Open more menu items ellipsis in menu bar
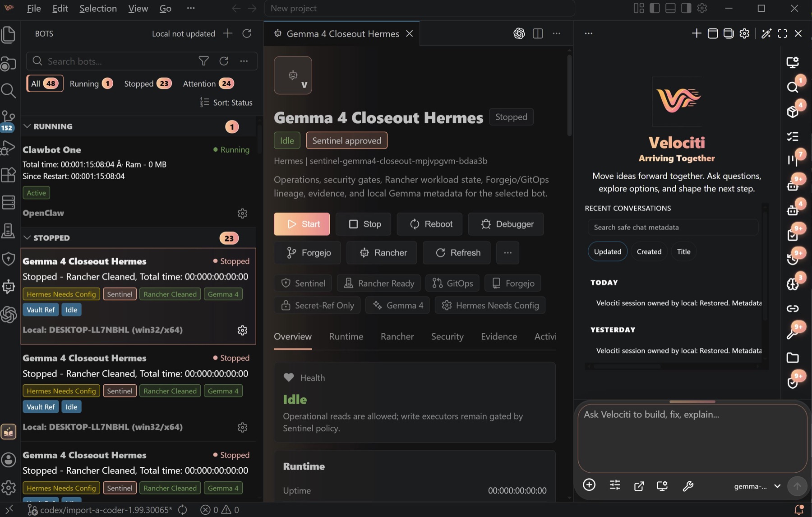The width and height of the screenshot is (812, 517). click(x=191, y=8)
